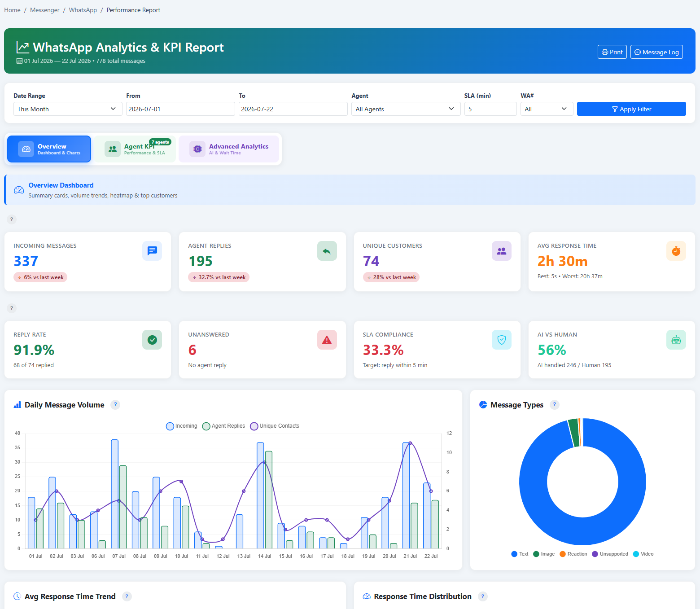The image size is (700, 609).
Task: Click the 'No agent reply' text
Action: 207,365
